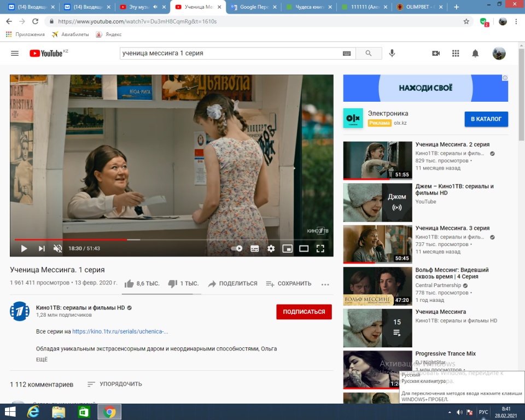Viewport: 525px width, 420px height.
Task: Switch to the Чудеса книги tab
Action: (310, 7)
